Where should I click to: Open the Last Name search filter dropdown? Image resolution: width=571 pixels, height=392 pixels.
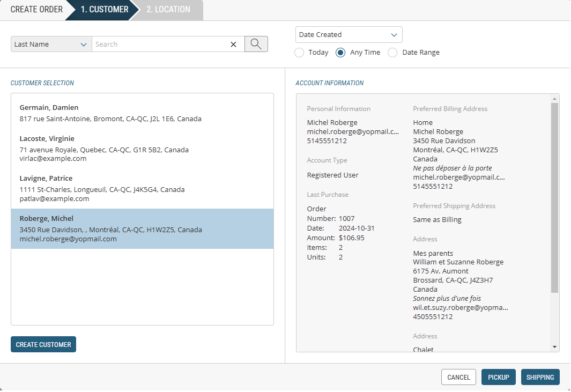[x=51, y=45]
